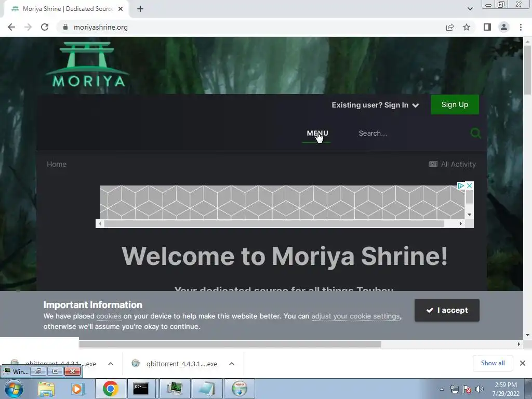
Task: Open the MENU navigation item
Action: (x=317, y=134)
